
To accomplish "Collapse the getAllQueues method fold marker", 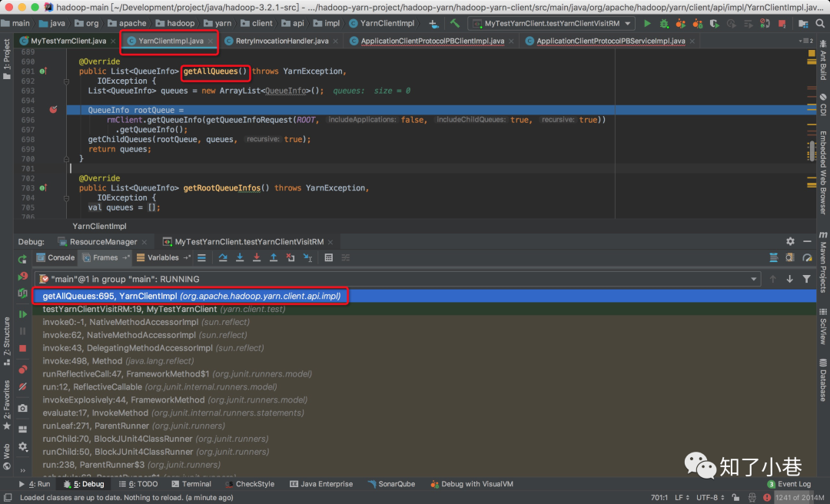I will (66, 81).
